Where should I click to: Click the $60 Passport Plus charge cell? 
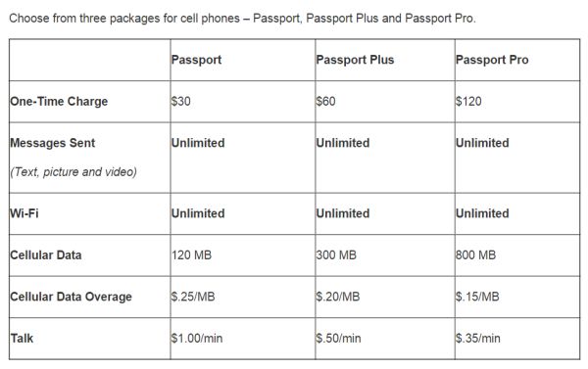click(x=325, y=101)
